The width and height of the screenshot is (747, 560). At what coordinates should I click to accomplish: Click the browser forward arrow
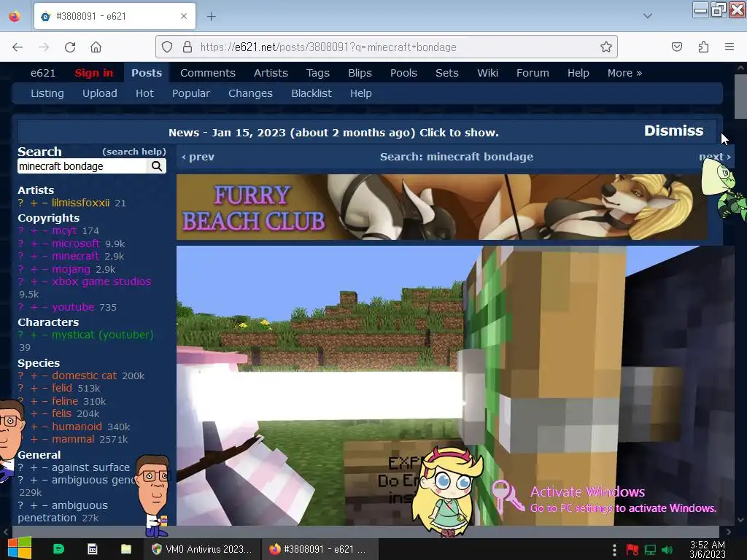click(x=44, y=47)
